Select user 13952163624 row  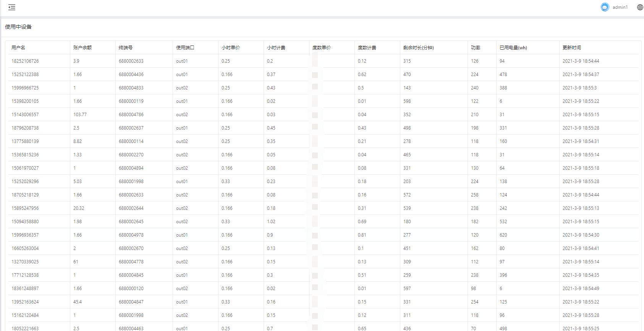(25, 302)
